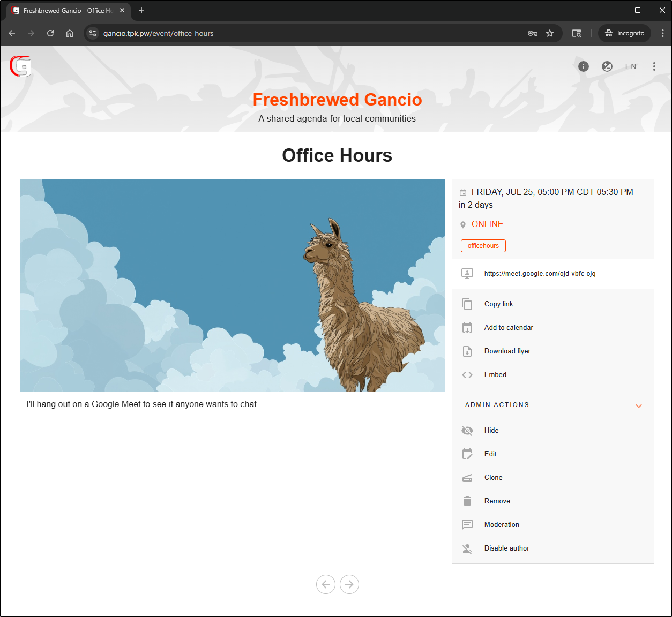
Task: Toggle the Hide event eye icon
Action: [x=467, y=431]
